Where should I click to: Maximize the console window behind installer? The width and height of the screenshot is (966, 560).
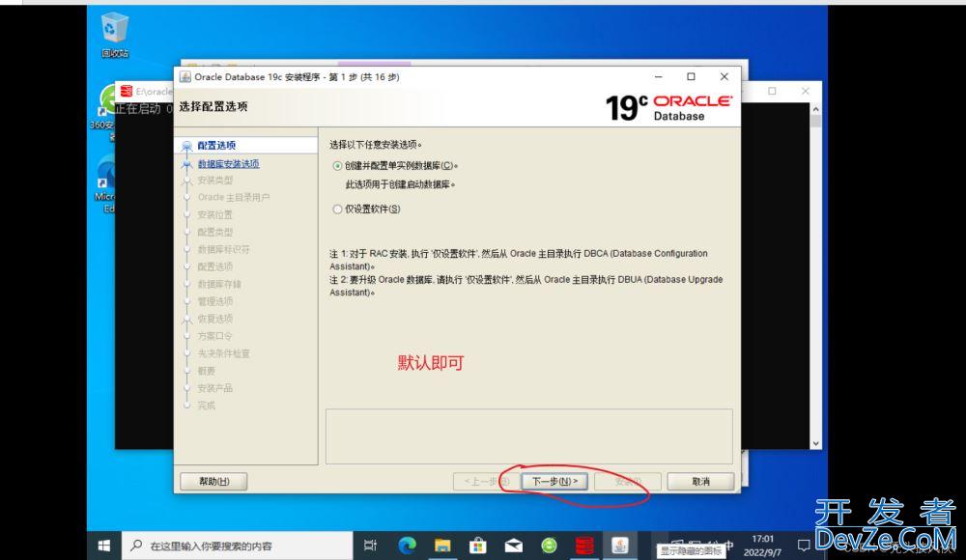(x=772, y=91)
